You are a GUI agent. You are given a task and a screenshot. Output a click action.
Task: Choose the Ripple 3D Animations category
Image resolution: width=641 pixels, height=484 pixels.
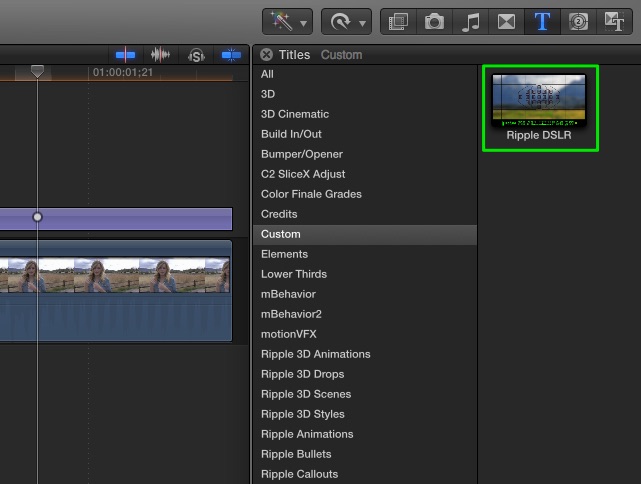point(315,354)
